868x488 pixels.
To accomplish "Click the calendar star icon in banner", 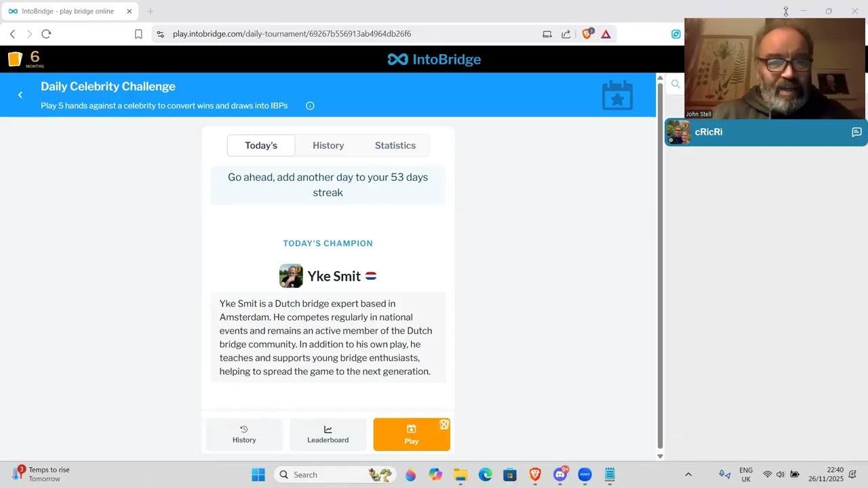I will [x=617, y=95].
